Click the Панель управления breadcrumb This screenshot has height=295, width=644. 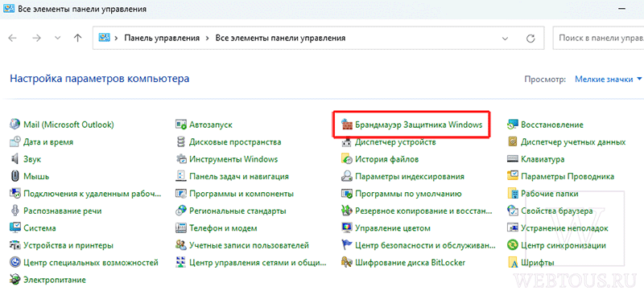(162, 38)
